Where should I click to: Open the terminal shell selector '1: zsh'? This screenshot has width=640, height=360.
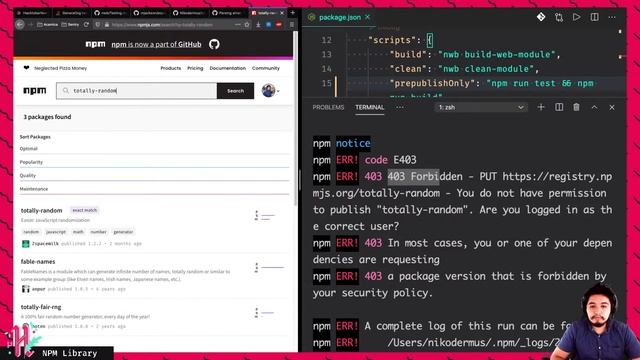481,107
